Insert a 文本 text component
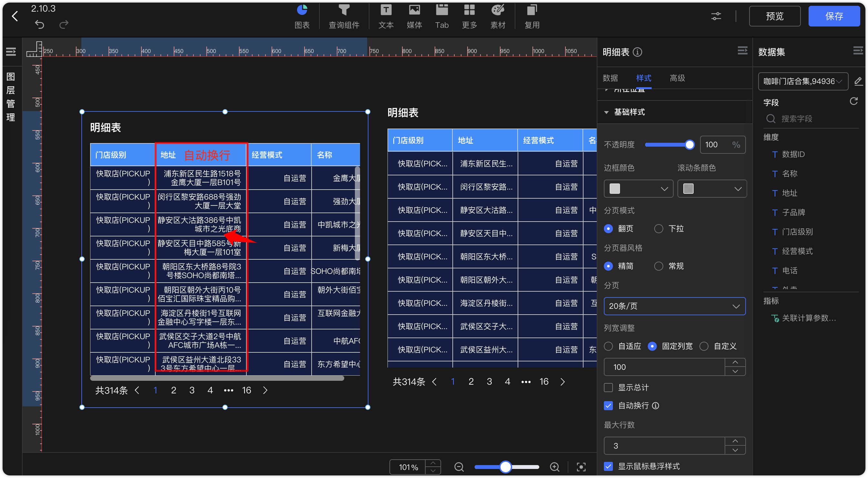This screenshot has width=868, height=478. (x=386, y=16)
